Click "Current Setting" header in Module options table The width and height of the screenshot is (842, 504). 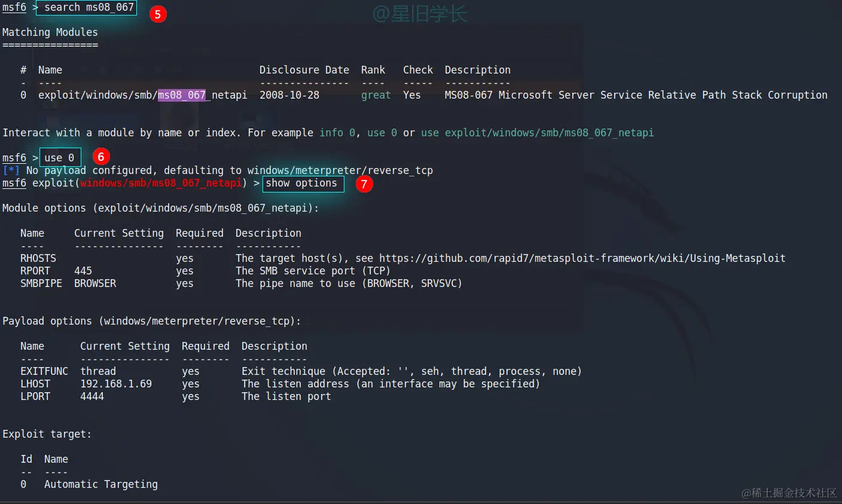119,233
